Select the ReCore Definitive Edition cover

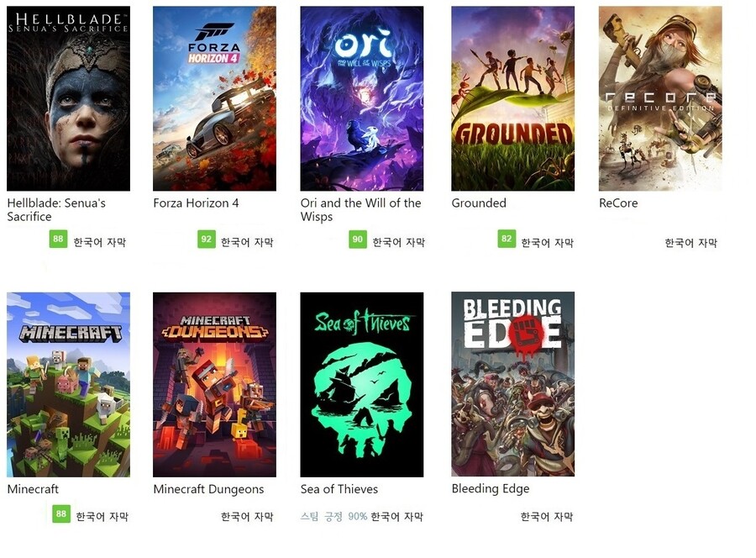660,98
